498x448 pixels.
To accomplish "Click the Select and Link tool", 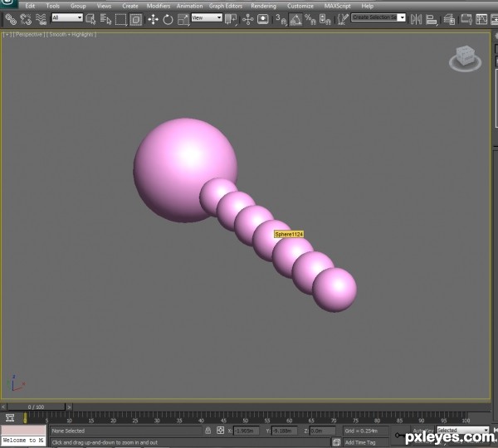I will 11,19.
